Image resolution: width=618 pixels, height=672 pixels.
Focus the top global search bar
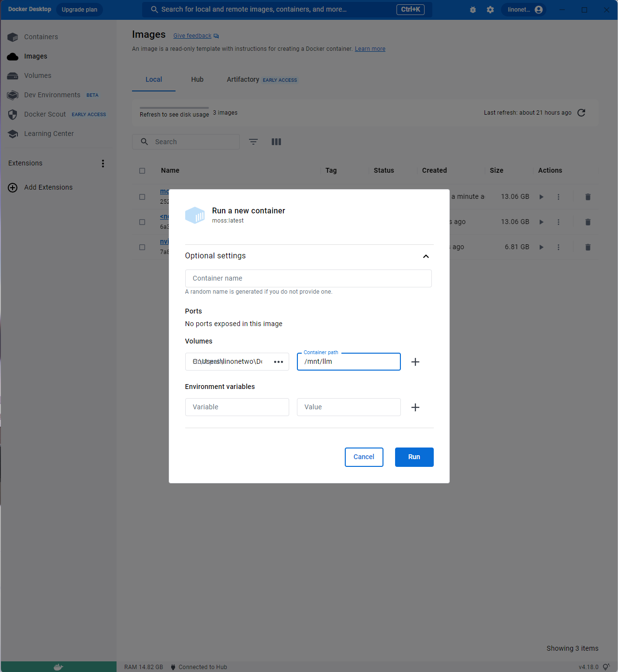(287, 10)
